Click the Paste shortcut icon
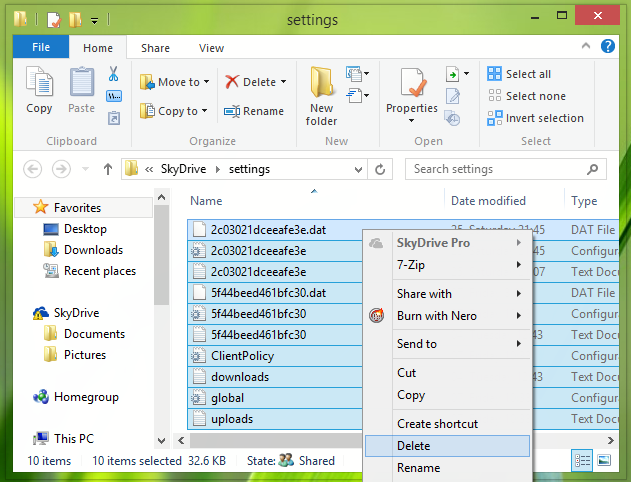 point(114,118)
